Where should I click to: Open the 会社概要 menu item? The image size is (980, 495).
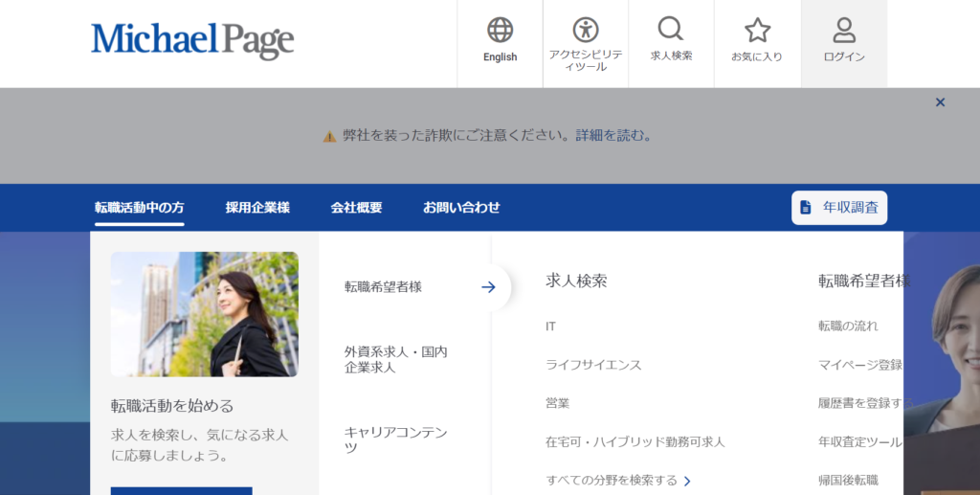click(x=356, y=207)
